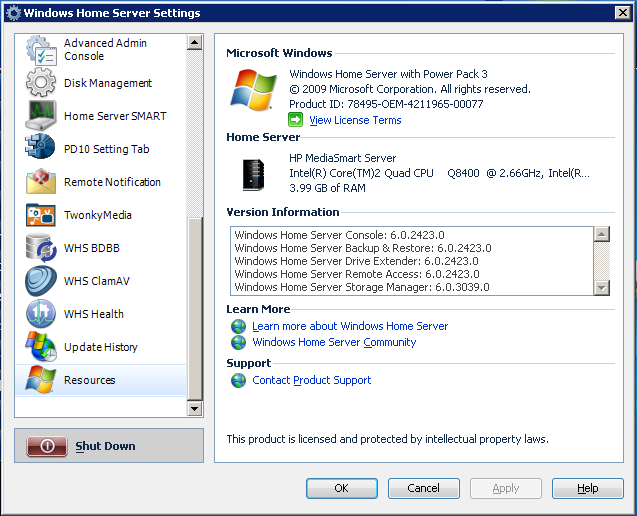The image size is (637, 516).
Task: Click the HP MediaSmart server tower icon
Action: (x=254, y=175)
